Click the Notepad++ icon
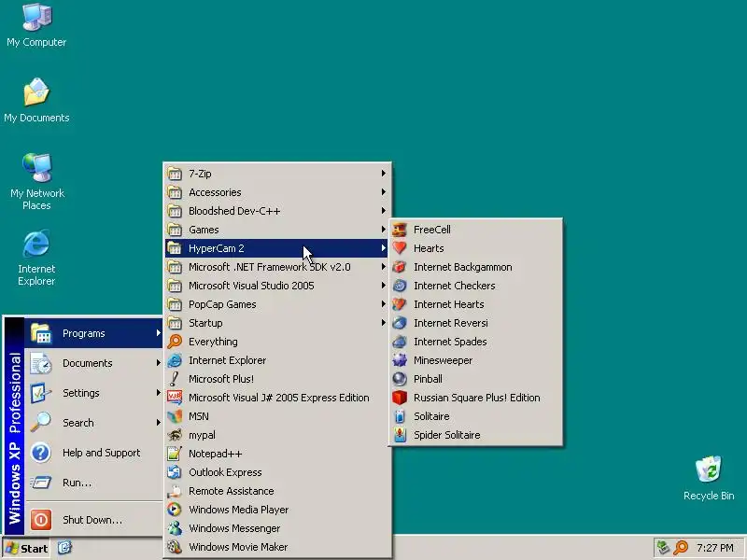The width and height of the screenshot is (747, 560). pyautogui.click(x=175, y=454)
